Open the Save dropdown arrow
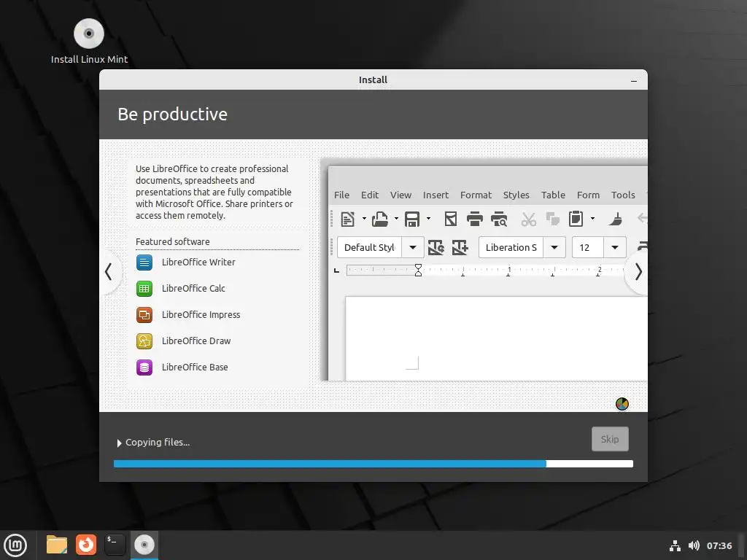The image size is (747, 560). [x=428, y=219]
